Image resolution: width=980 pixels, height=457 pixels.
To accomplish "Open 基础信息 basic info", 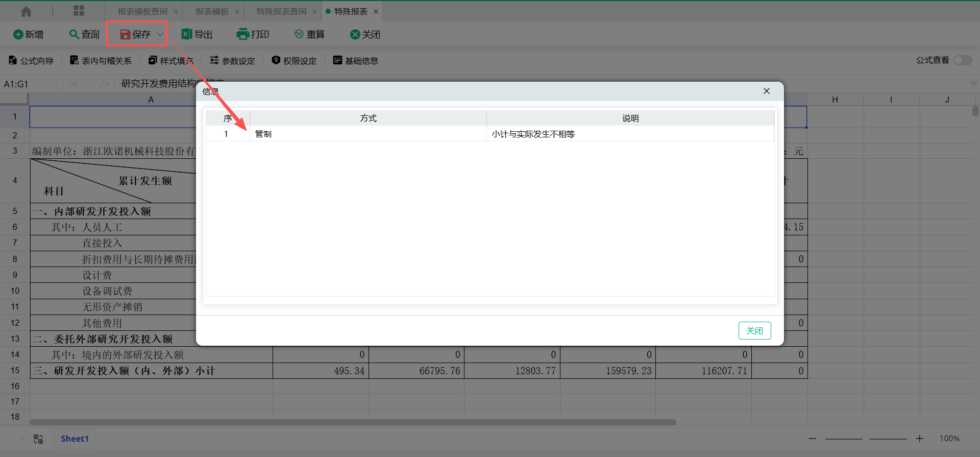I will (356, 61).
